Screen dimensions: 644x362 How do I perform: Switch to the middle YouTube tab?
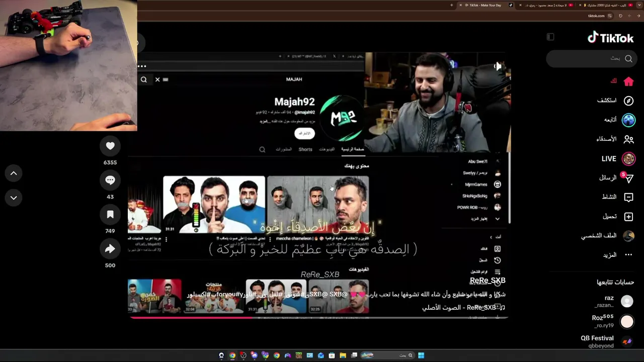[545, 5]
